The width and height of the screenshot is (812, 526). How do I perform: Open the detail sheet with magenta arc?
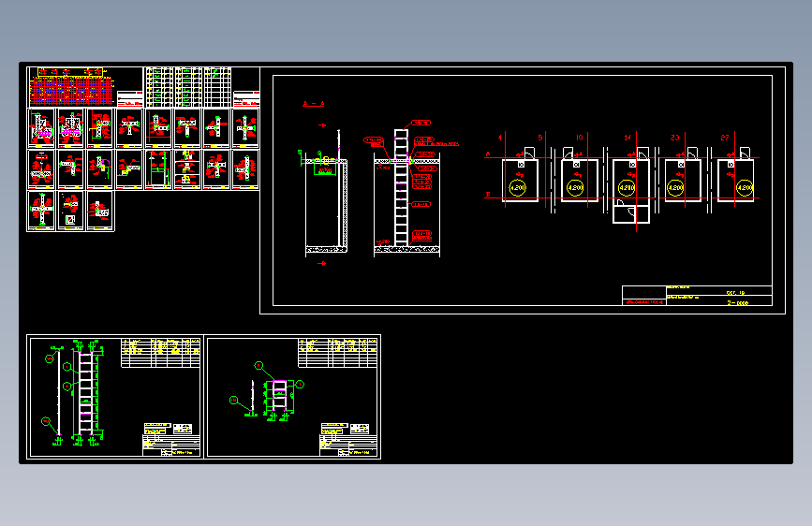pos(100,169)
